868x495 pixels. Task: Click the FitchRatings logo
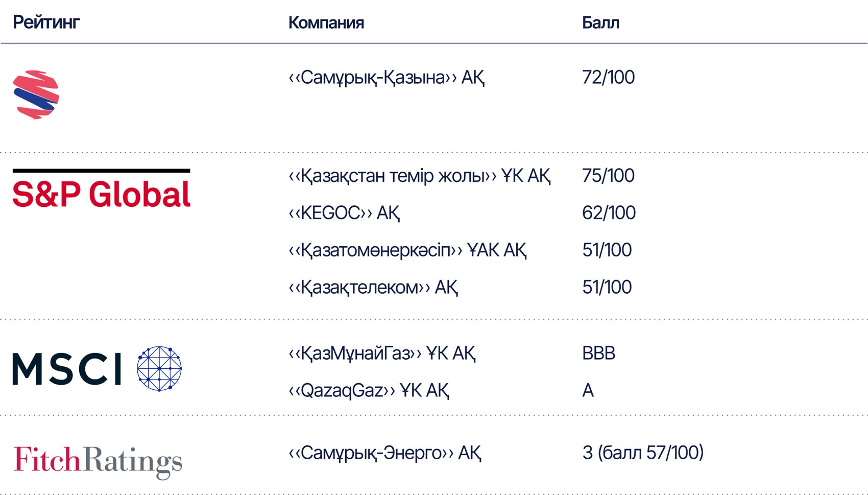98,462
